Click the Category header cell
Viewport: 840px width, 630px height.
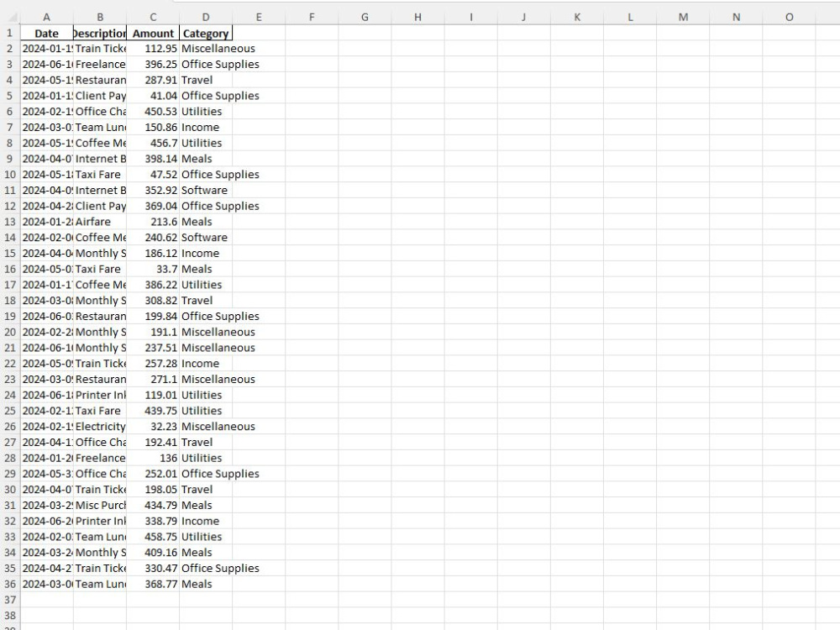point(206,34)
